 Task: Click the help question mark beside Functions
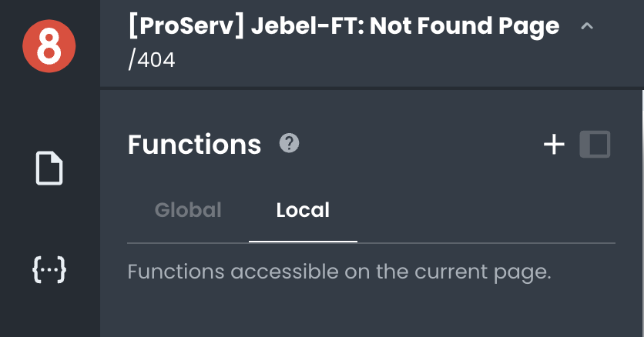pos(289,143)
